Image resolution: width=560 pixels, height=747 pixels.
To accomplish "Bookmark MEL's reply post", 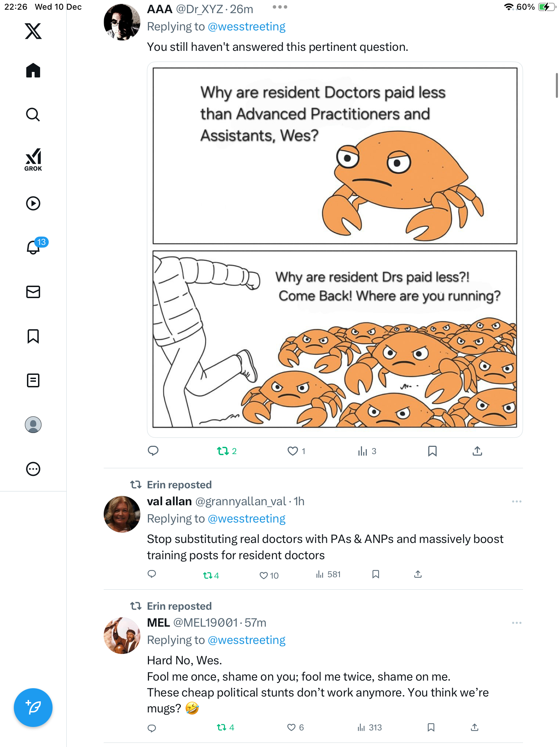I will click(x=431, y=727).
